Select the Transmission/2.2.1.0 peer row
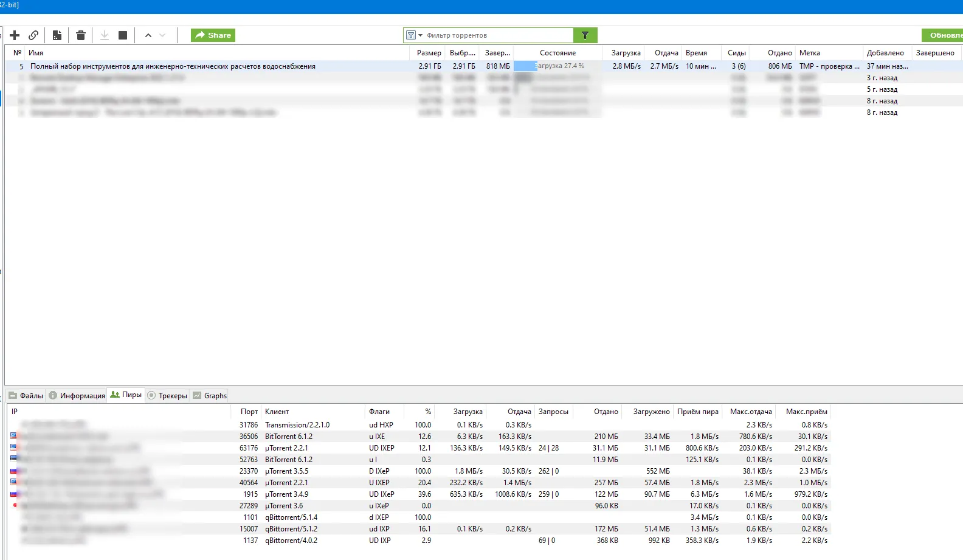The width and height of the screenshot is (963, 560). coord(297,425)
